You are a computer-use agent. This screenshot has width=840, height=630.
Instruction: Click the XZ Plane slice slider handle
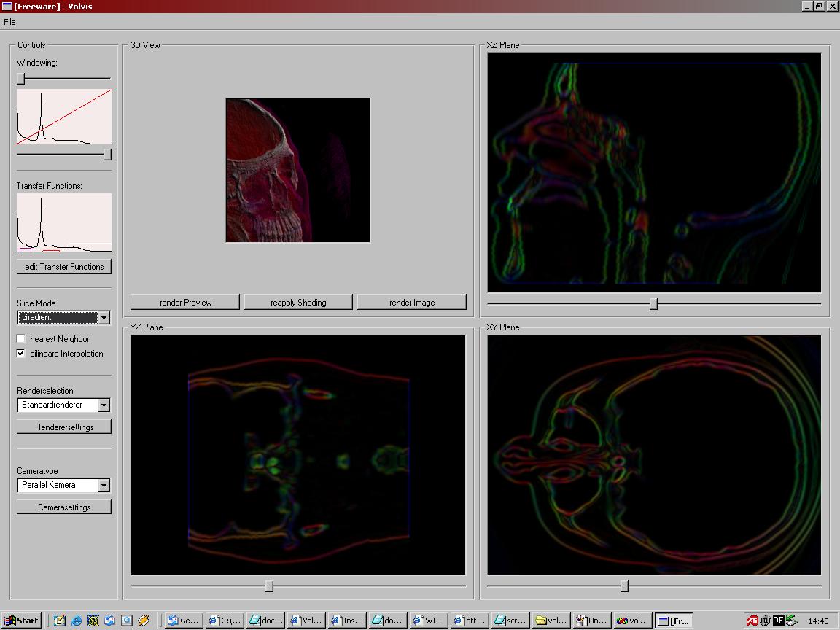coord(653,303)
